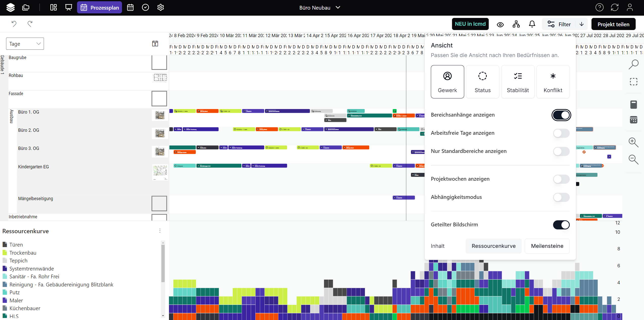This screenshot has width=644, height=320.
Task: Open the Tage time scale dropdown
Action: coord(25,44)
